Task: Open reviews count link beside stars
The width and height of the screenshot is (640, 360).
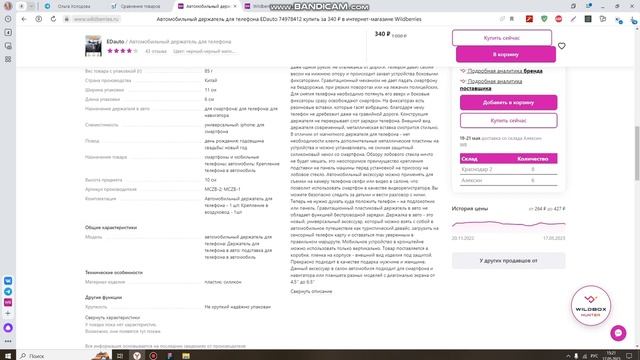Action: click(x=156, y=51)
